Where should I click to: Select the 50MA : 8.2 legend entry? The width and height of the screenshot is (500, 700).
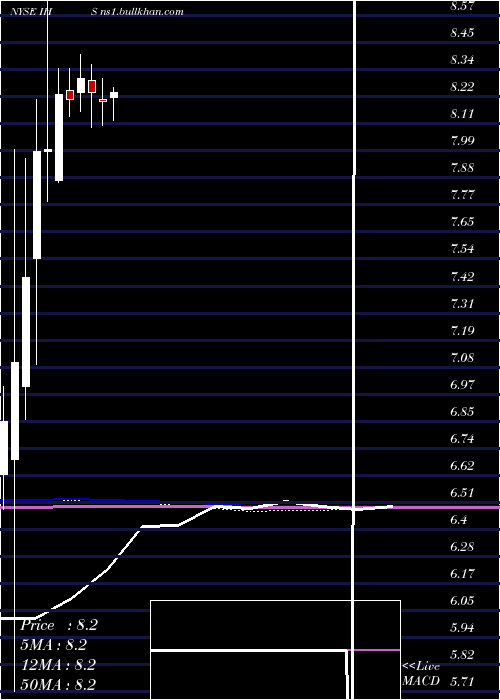point(58,684)
